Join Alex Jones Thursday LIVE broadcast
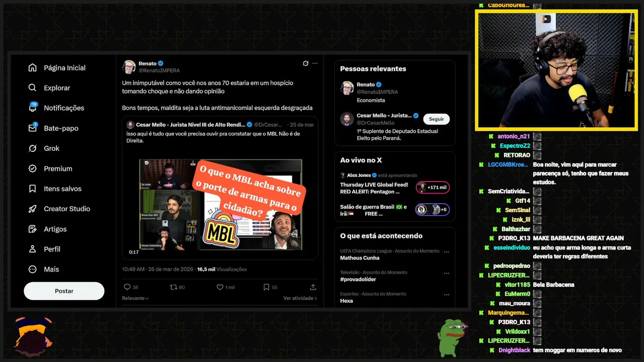Screen dimensions: 644x362 click(x=374, y=188)
